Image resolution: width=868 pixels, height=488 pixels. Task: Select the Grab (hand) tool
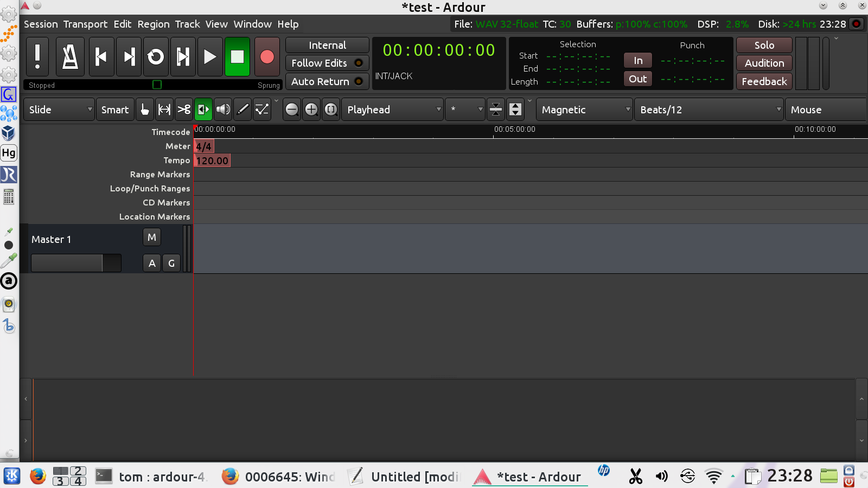[x=145, y=110]
